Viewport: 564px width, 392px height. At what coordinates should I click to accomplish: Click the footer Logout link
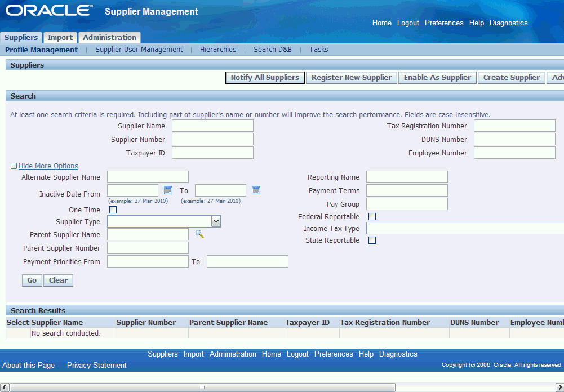[297, 354]
